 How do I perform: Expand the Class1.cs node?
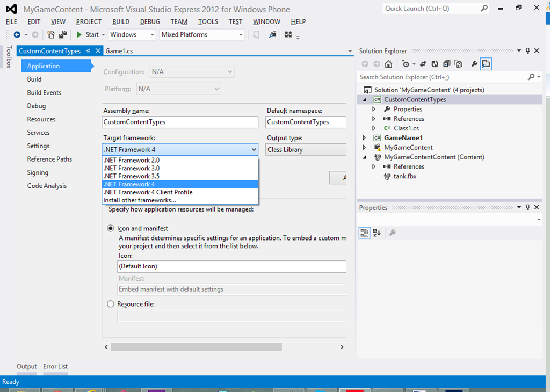tap(374, 128)
